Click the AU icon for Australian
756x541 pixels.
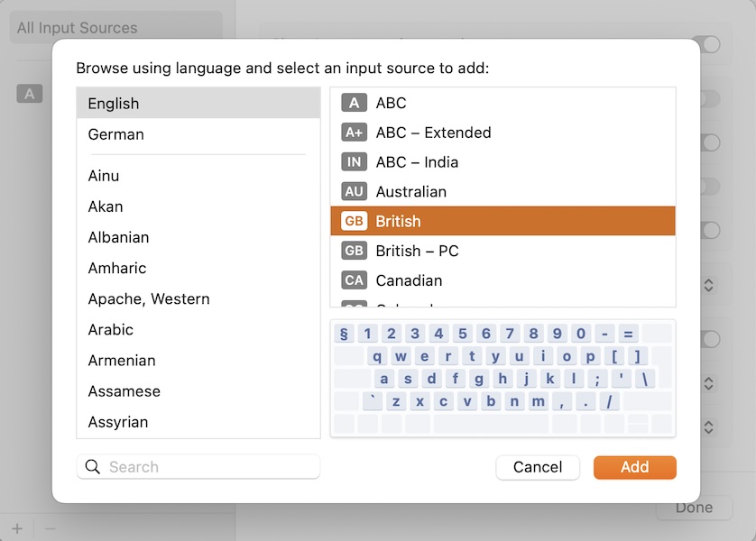(354, 192)
